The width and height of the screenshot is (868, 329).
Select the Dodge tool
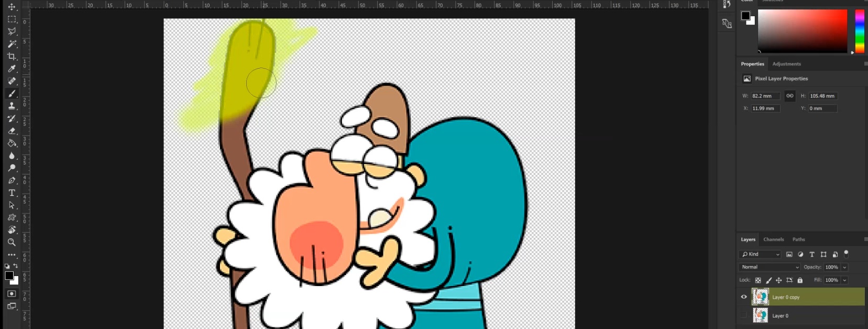coord(12,168)
